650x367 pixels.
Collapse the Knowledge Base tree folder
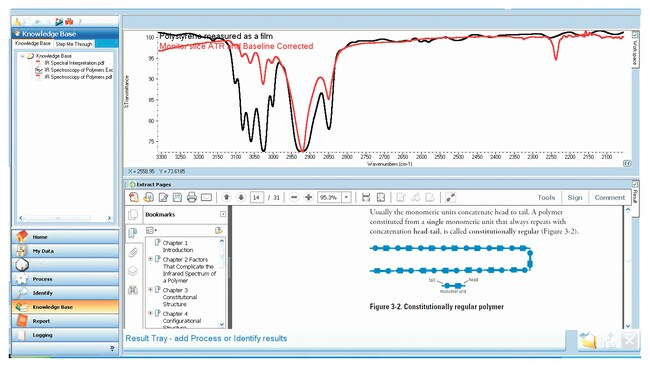pyautogui.click(x=23, y=56)
